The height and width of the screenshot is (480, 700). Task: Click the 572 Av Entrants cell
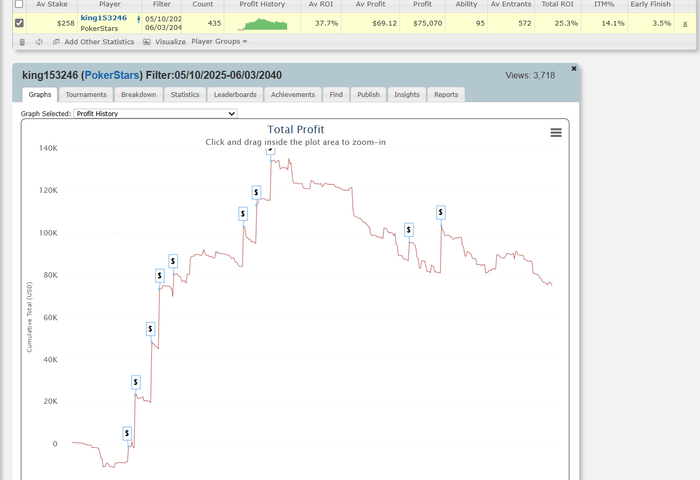coord(511,23)
